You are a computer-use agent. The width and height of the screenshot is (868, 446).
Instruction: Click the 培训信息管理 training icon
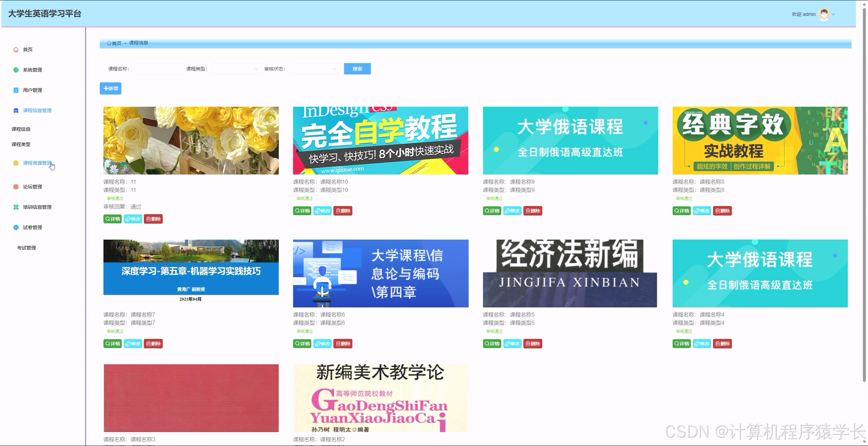(x=16, y=207)
